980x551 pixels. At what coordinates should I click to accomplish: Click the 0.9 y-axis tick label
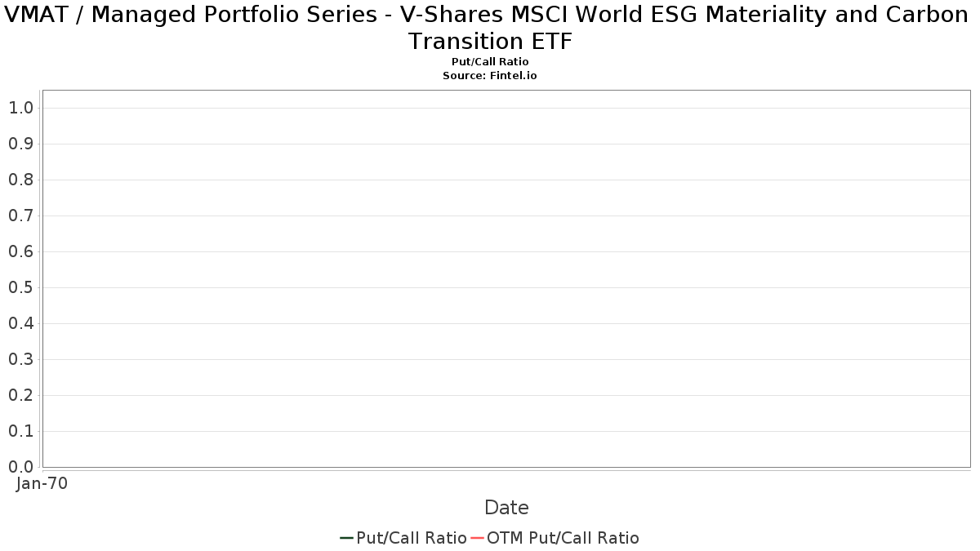21,144
